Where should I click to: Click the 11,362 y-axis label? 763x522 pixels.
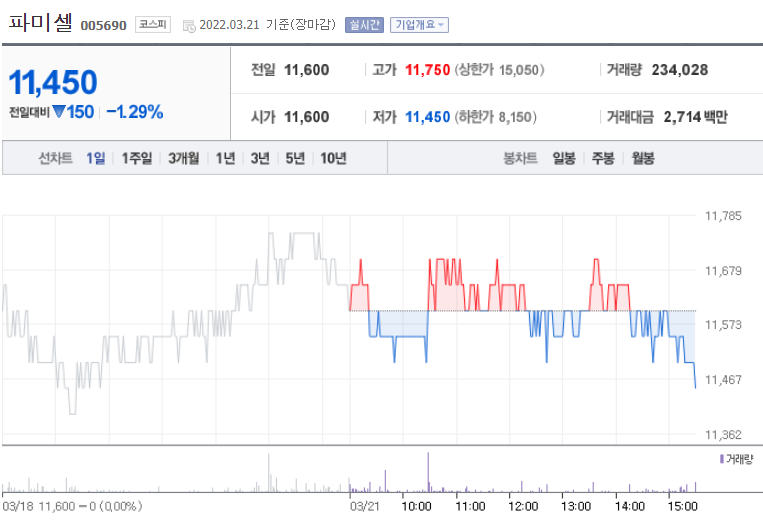[723, 434]
